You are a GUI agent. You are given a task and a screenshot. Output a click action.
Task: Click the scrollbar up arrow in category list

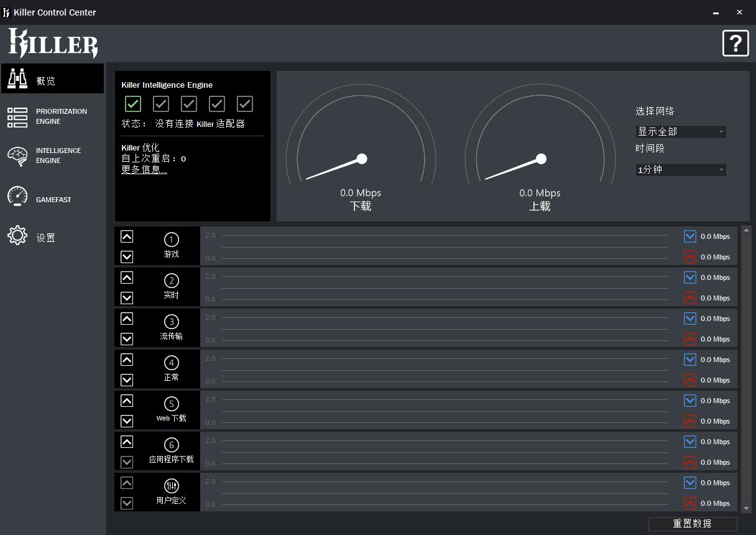[747, 230]
